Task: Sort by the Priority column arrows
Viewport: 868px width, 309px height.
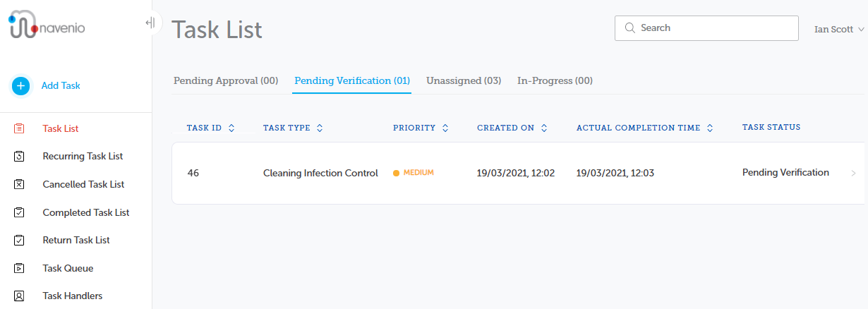Action: [x=445, y=128]
